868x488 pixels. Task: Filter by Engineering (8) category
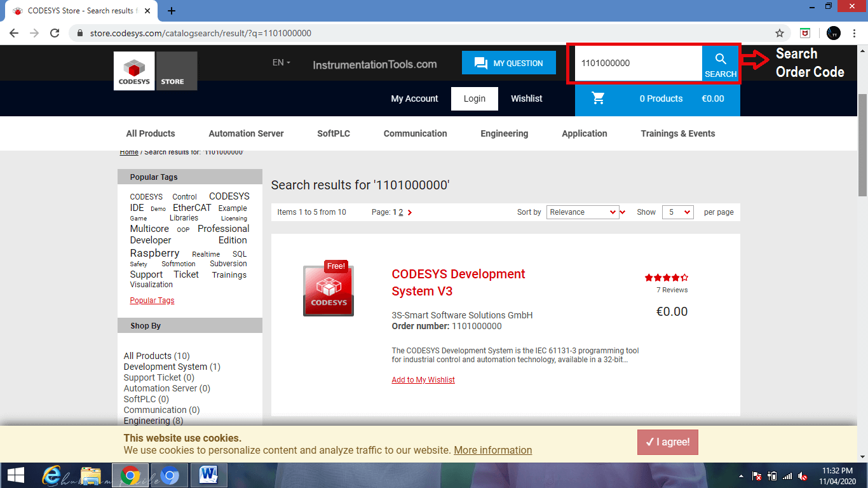coord(153,421)
